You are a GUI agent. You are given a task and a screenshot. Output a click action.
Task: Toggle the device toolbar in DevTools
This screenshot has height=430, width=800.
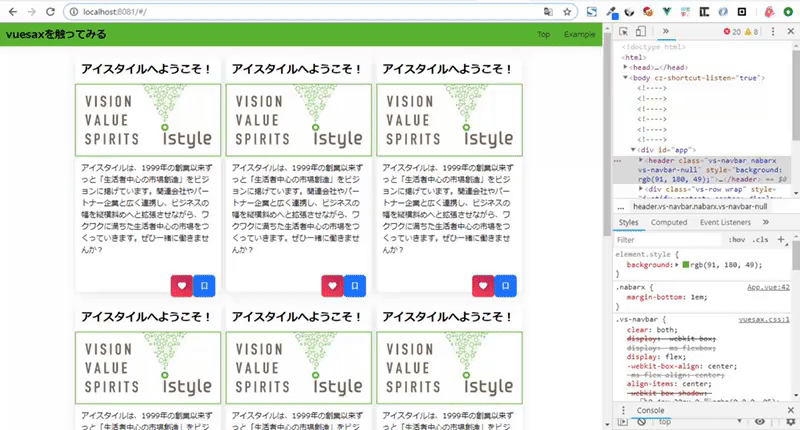(x=641, y=32)
